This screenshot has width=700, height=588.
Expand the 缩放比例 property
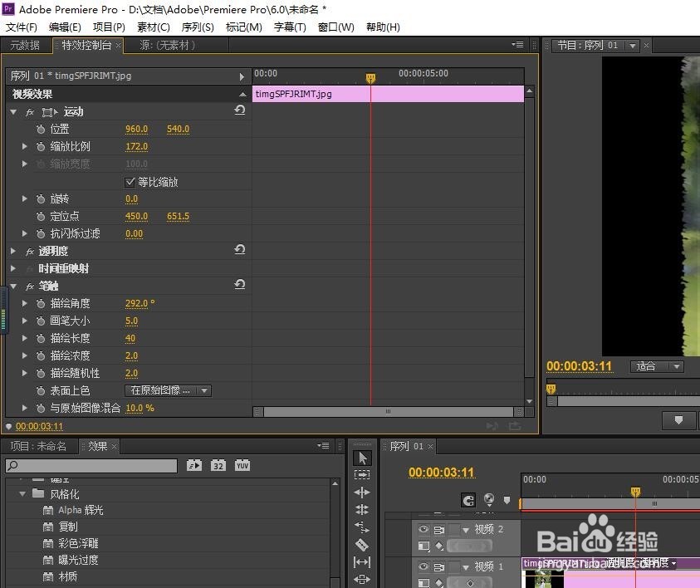tap(25, 146)
